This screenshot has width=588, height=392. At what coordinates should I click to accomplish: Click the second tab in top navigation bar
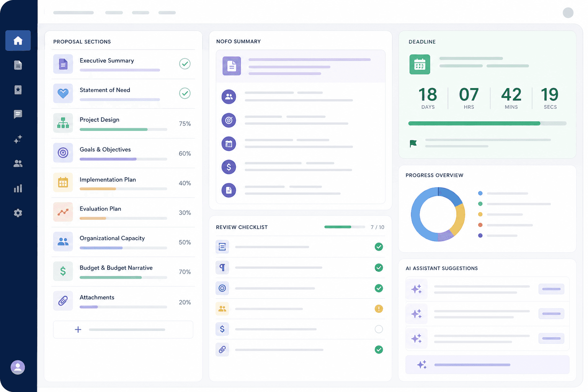click(x=114, y=13)
